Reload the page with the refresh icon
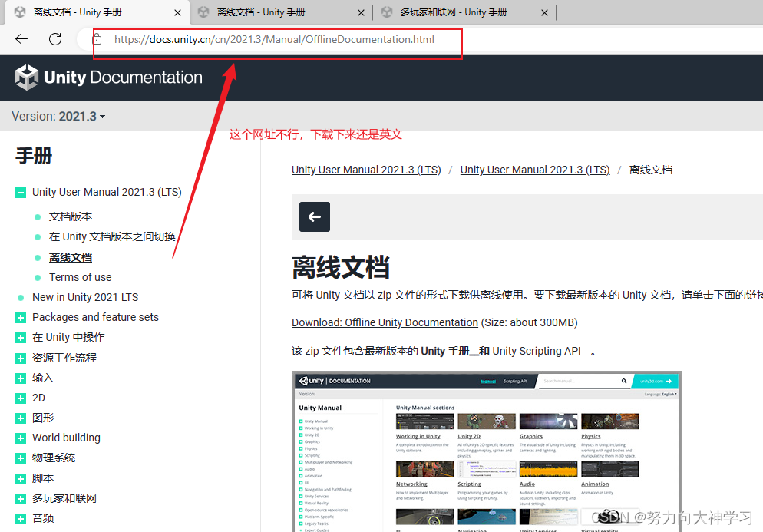Viewport: 763px width, 532px height. click(55, 39)
